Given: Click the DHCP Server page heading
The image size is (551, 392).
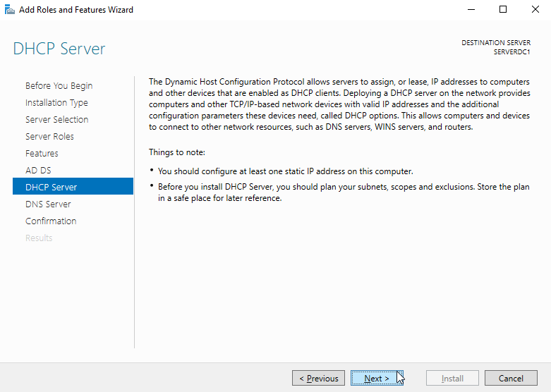Looking at the screenshot, I should [59, 49].
